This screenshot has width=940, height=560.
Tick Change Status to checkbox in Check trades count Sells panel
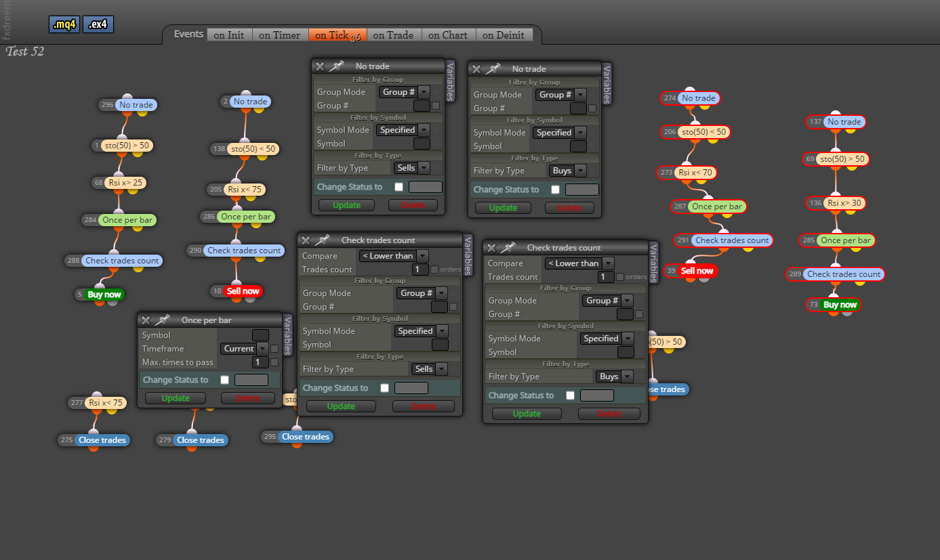coord(384,388)
